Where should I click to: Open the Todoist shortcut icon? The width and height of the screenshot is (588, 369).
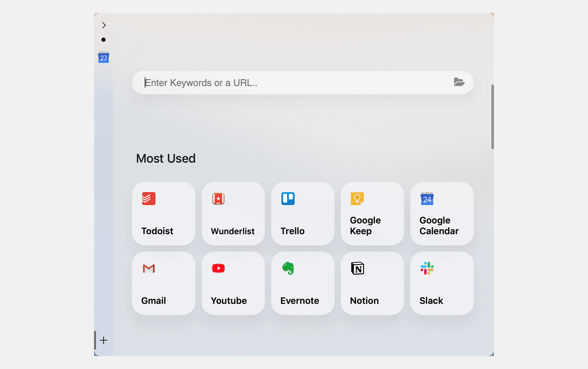(x=149, y=199)
